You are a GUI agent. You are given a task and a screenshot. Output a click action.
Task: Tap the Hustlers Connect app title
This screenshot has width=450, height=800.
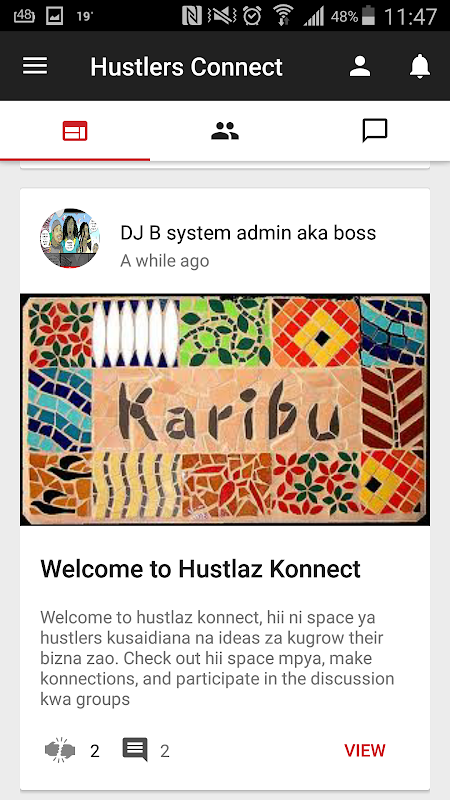click(186, 67)
